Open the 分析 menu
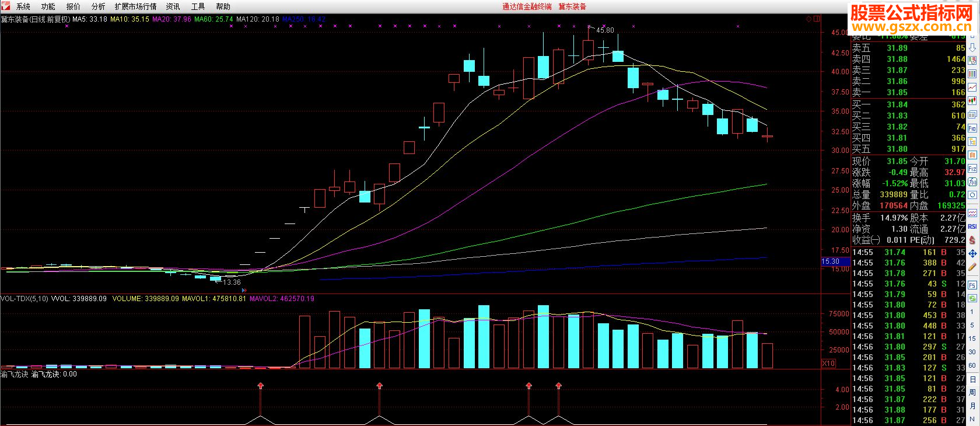Image resolution: width=980 pixels, height=426 pixels. tap(99, 6)
